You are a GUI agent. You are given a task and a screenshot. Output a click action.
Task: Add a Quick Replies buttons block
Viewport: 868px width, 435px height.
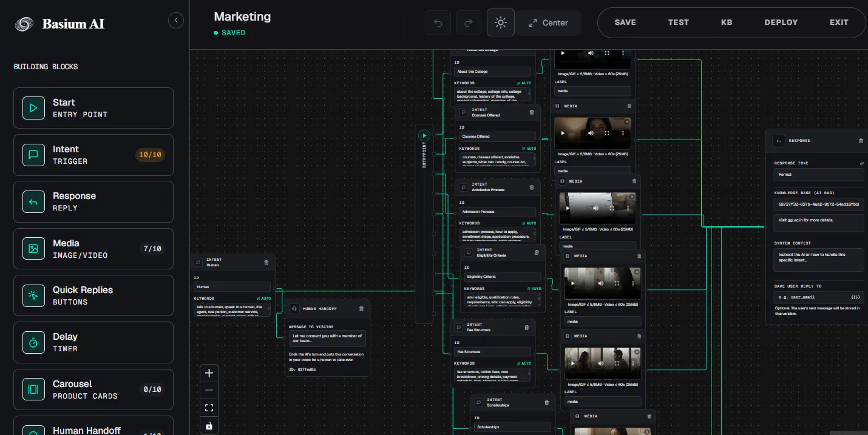click(x=93, y=295)
